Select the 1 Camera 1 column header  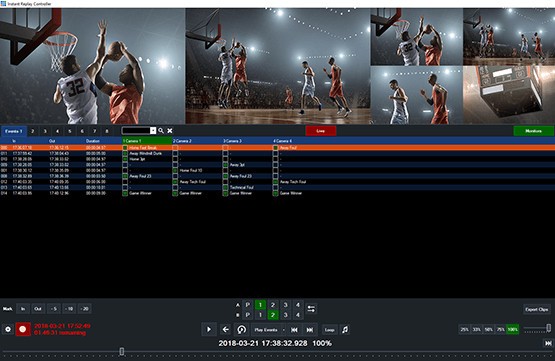coord(147,141)
